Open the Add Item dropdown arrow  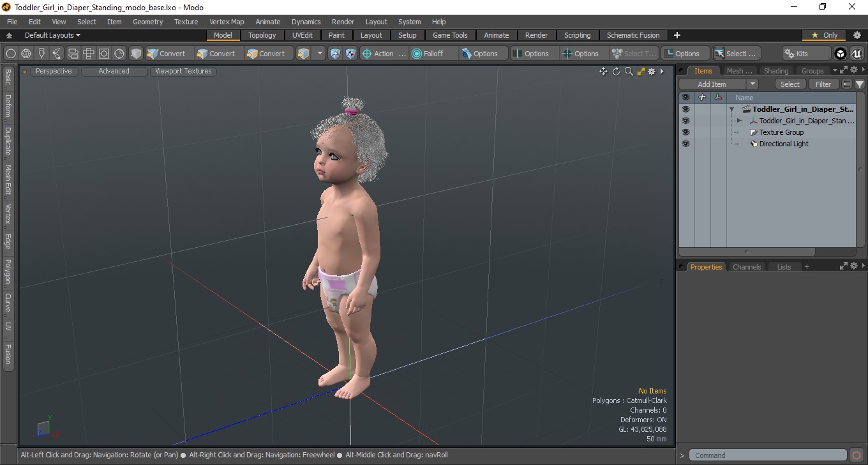pos(752,84)
